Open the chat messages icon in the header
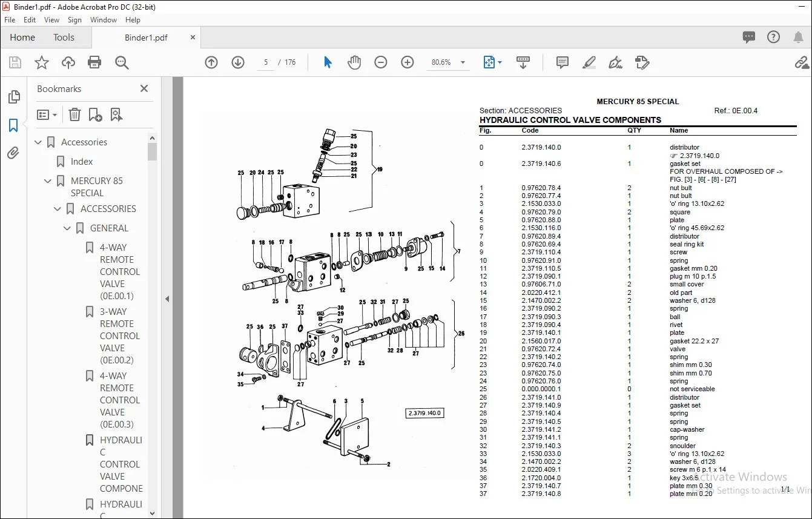This screenshot has width=812, height=519. click(749, 37)
